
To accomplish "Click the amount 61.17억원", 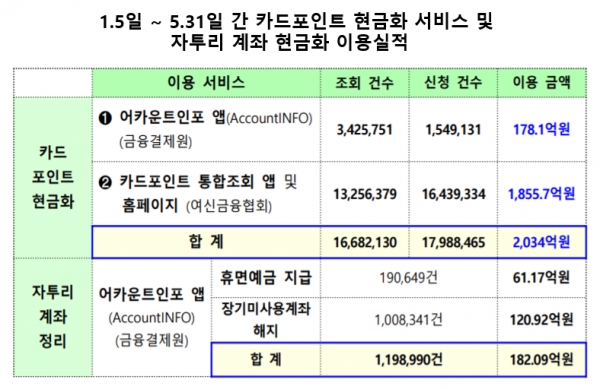I will pos(541,278).
